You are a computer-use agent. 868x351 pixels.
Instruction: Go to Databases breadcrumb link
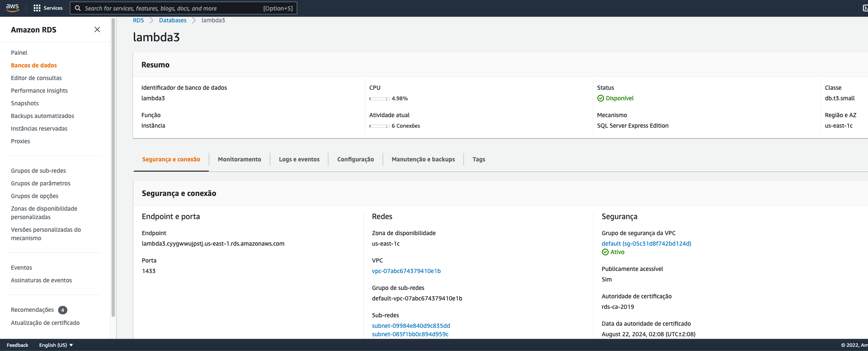(173, 20)
